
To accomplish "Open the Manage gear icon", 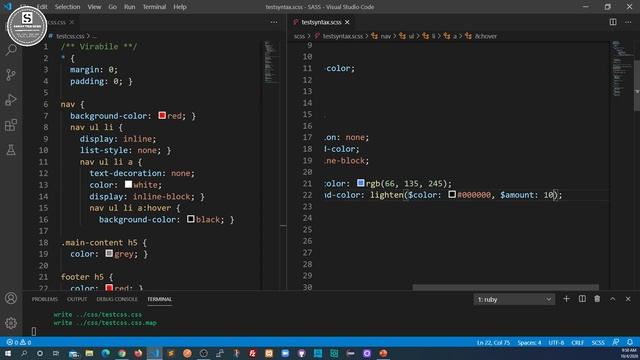I will 11,323.
